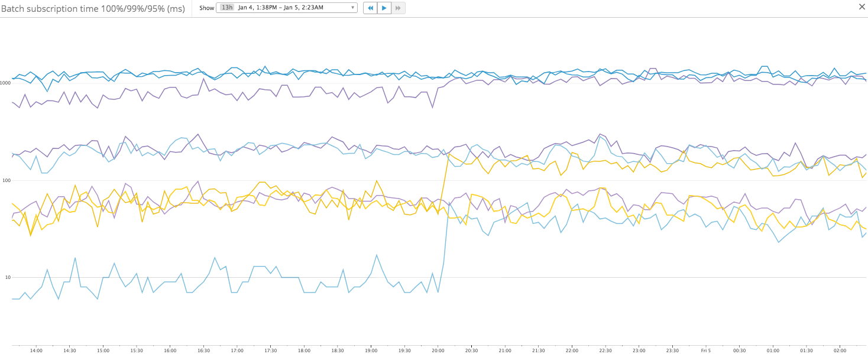
Task: Click the 13h duration badge
Action: point(227,8)
